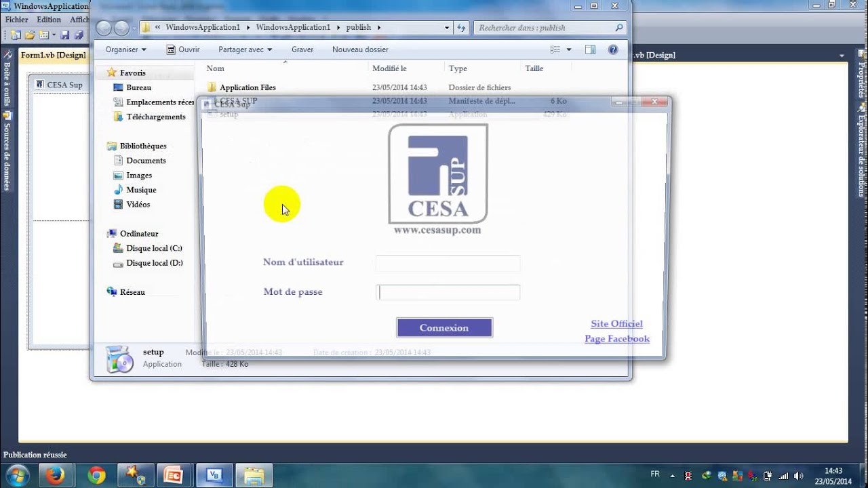Click the Save All icon in Visual Studio toolbar
868x488 pixels.
[x=79, y=35]
